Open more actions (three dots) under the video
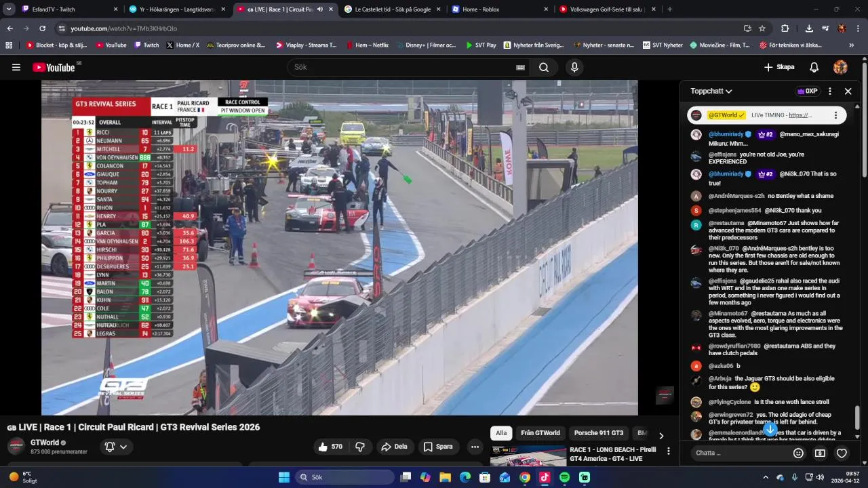868x488 pixels. click(475, 447)
